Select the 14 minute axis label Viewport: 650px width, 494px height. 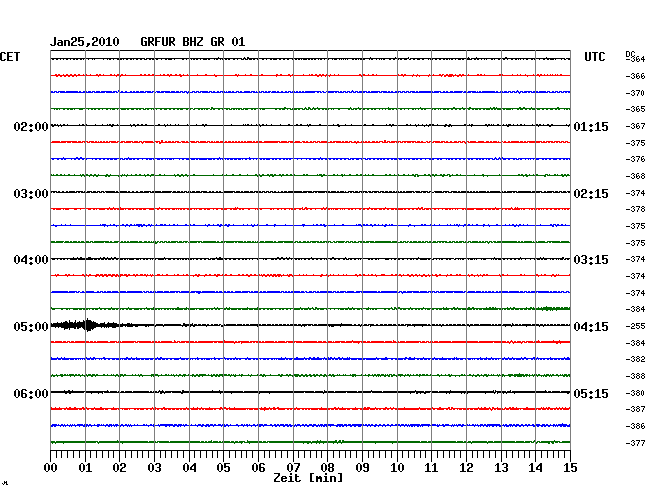click(x=535, y=467)
